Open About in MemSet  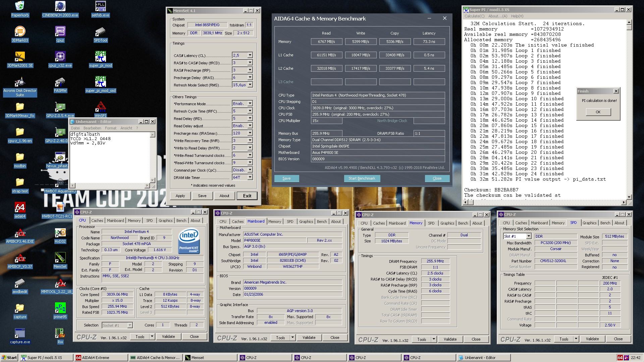(x=224, y=196)
